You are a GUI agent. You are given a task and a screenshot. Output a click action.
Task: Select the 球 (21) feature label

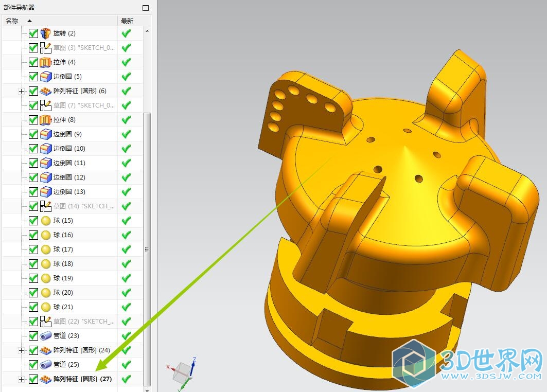click(63, 307)
